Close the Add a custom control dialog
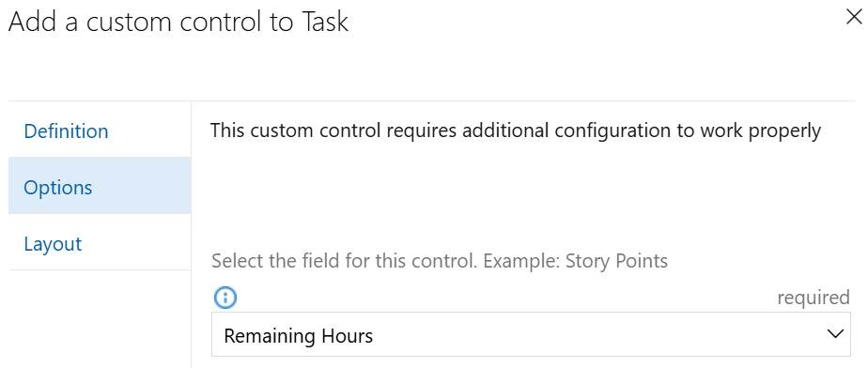Viewport: 868px width, 368px height. click(x=854, y=18)
